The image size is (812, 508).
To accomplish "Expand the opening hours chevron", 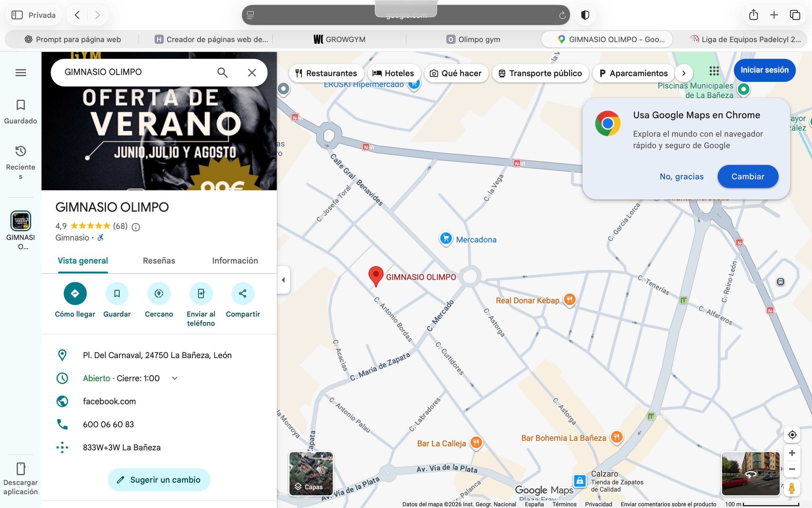I will 175,378.
